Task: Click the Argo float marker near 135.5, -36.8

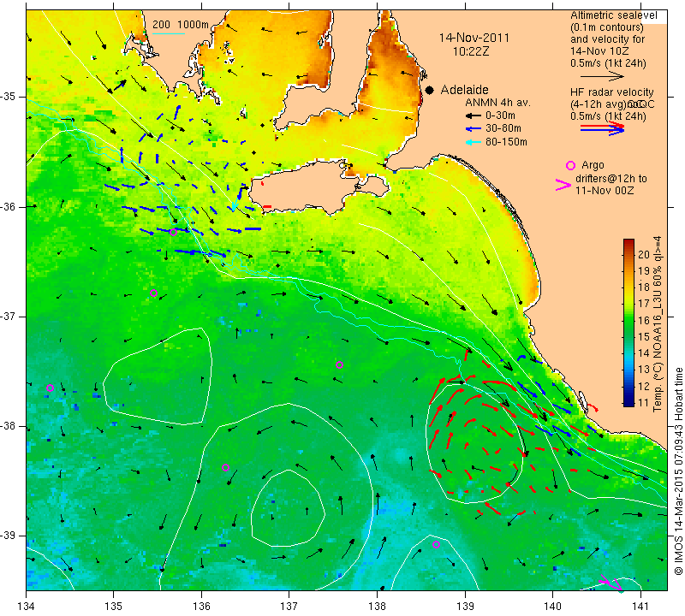Action: [x=154, y=293]
